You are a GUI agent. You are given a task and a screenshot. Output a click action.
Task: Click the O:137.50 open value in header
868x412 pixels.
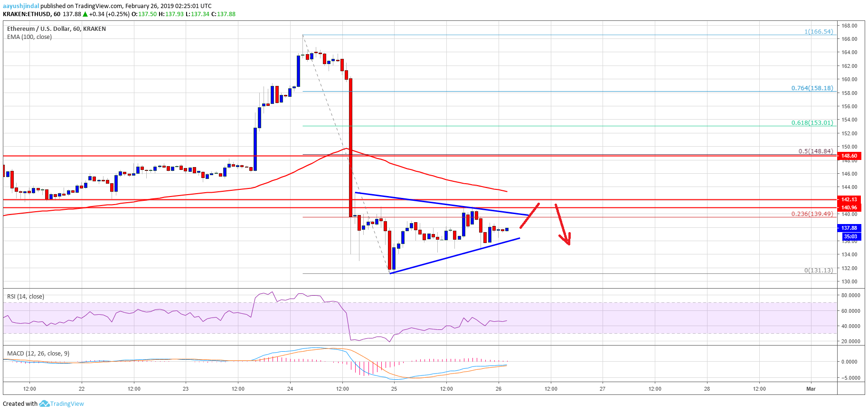tap(144, 14)
